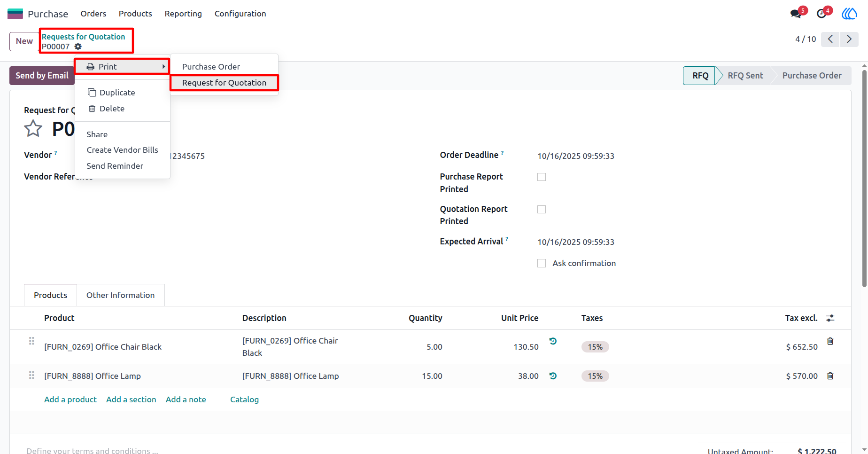Delete the Office Lamp order line
868x454 pixels.
click(x=830, y=376)
